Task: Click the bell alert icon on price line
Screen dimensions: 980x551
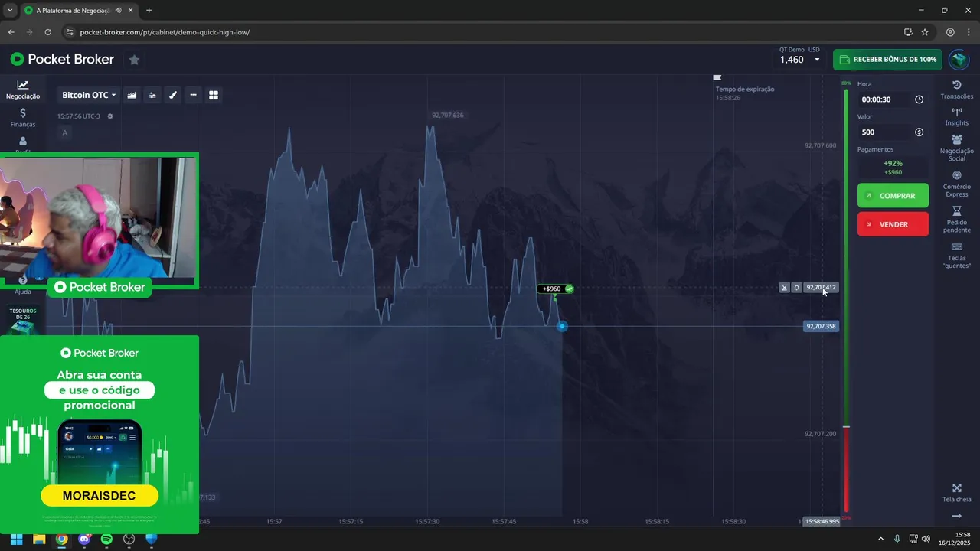Action: click(796, 288)
